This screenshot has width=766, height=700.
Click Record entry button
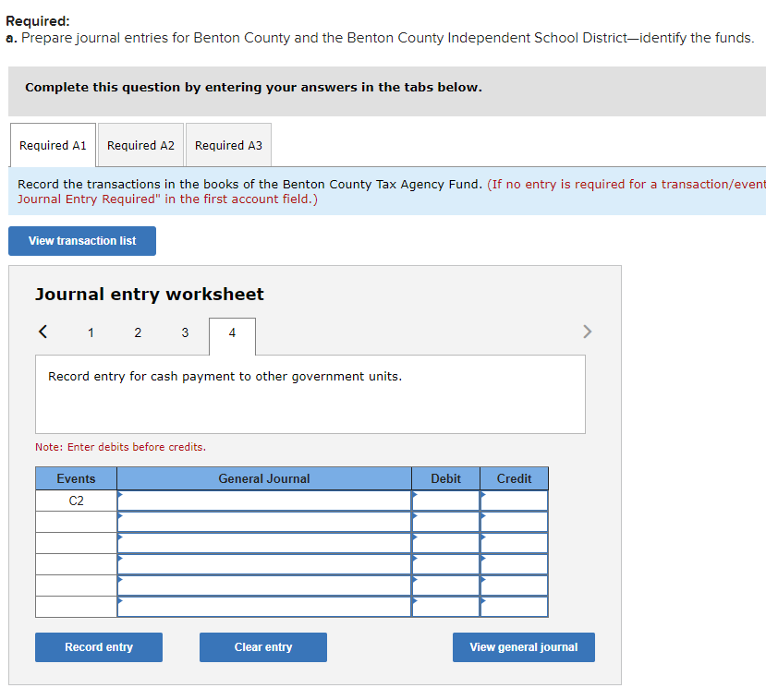[x=99, y=647]
